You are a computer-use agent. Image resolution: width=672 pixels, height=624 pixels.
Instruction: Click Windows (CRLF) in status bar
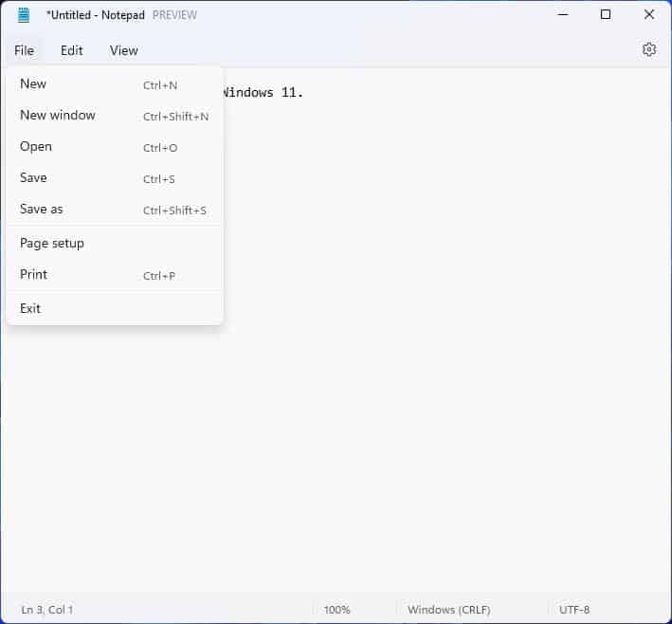click(x=448, y=610)
